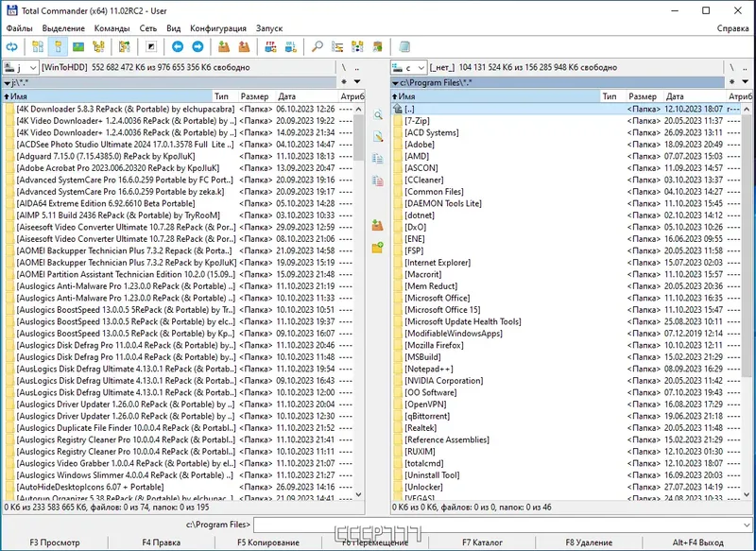This screenshot has width=756, height=551.
Task: Click the pack icon in the middle bar
Action: pos(377,225)
